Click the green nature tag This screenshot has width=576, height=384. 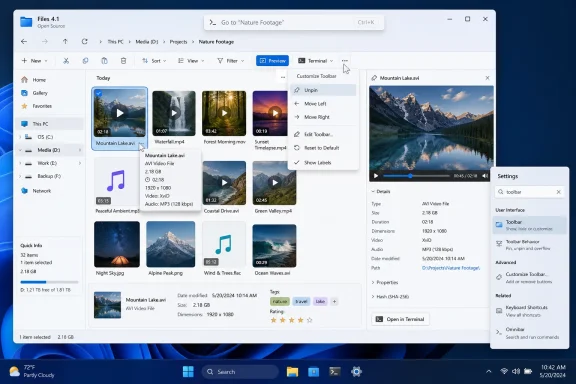click(280, 301)
